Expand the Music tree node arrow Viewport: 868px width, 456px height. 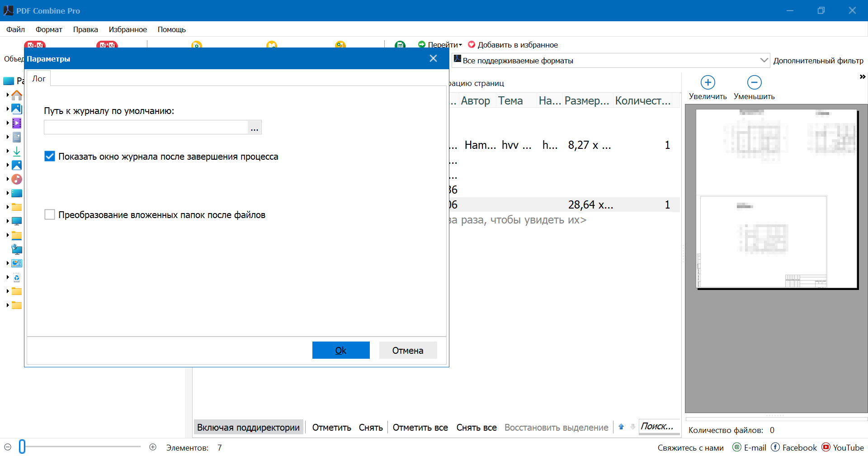click(8, 179)
